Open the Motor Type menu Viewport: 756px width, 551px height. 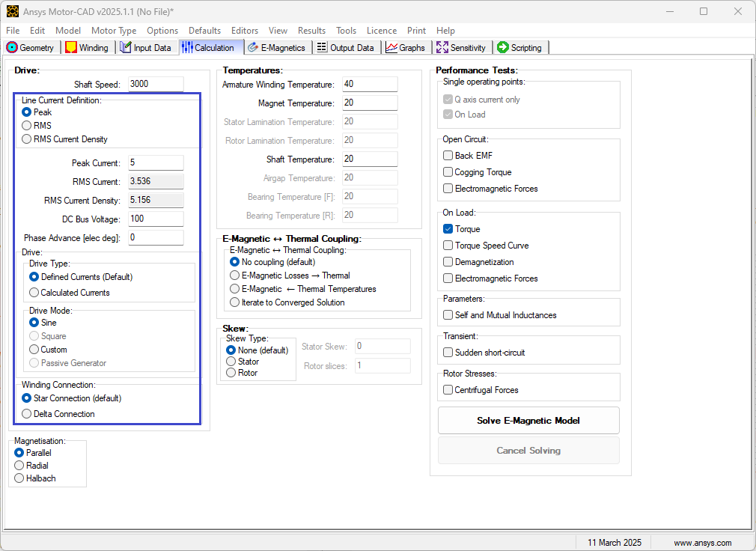(x=114, y=31)
